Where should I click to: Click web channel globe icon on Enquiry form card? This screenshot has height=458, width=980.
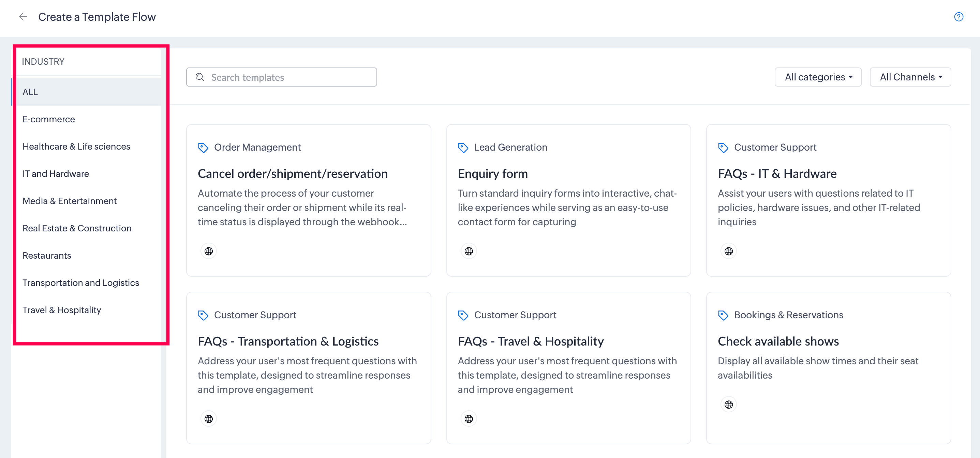pos(469,251)
